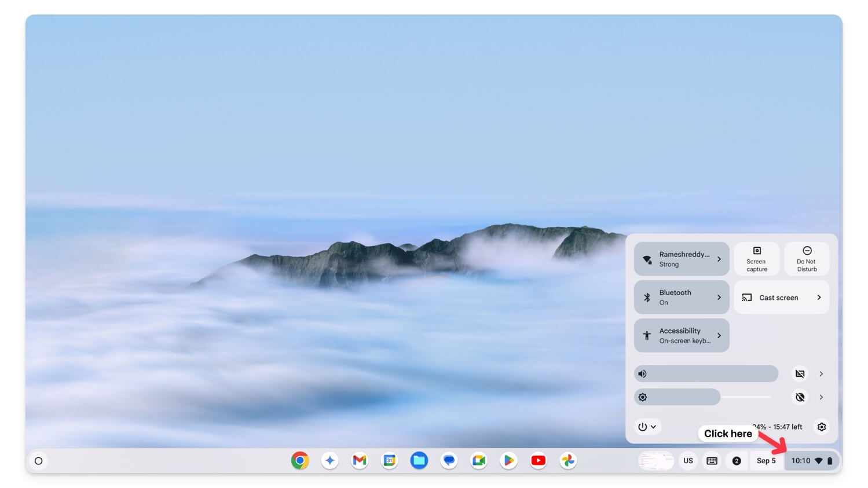The width and height of the screenshot is (868, 488).
Task: Open Gmail from the shelf
Action: click(x=360, y=461)
